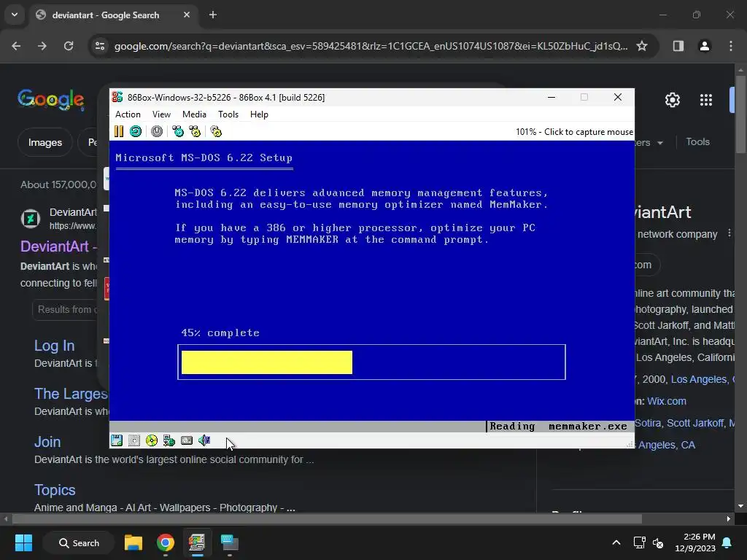
Task: Click the ACPI shutdown power icon
Action: tap(157, 131)
